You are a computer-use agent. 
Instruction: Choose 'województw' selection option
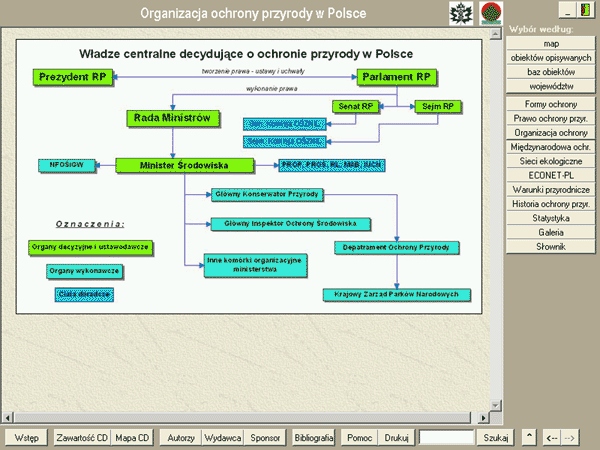[551, 87]
